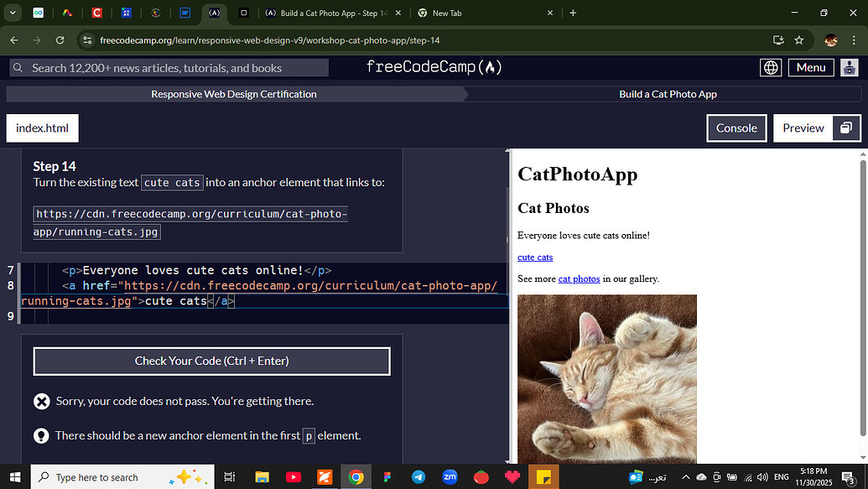The height and width of the screenshot is (489, 868).
Task: Open the cat photos link in the preview
Action: [x=579, y=278]
